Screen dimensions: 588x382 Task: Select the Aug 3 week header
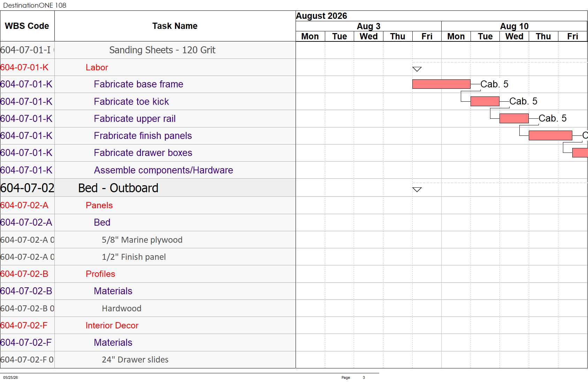[x=368, y=26]
